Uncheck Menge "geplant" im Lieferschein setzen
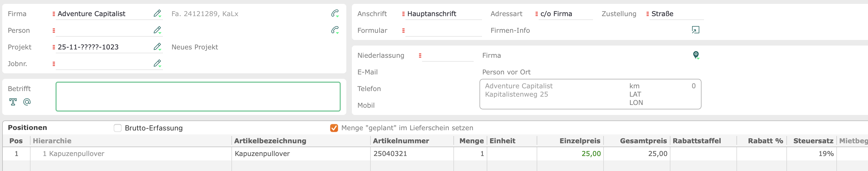 (334, 128)
